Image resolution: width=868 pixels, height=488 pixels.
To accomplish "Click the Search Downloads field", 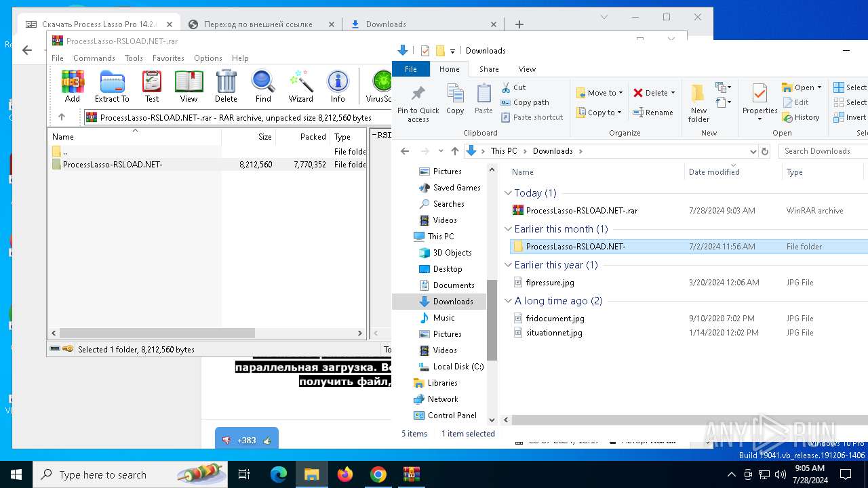I will coord(823,151).
